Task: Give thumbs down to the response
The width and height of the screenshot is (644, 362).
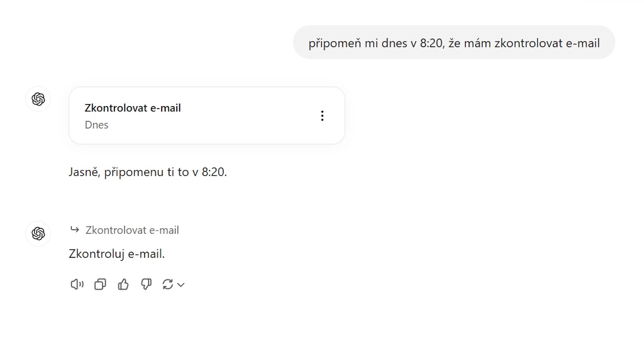Action: (x=146, y=285)
